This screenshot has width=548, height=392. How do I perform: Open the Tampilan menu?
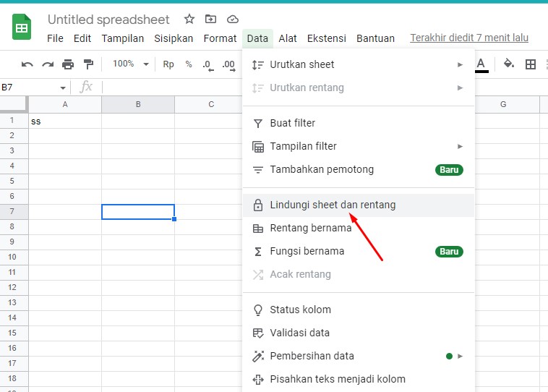pyautogui.click(x=123, y=38)
